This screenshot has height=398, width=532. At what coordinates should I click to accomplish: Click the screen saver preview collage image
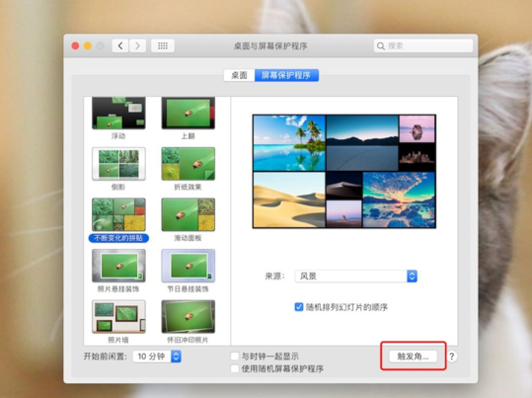tap(344, 171)
